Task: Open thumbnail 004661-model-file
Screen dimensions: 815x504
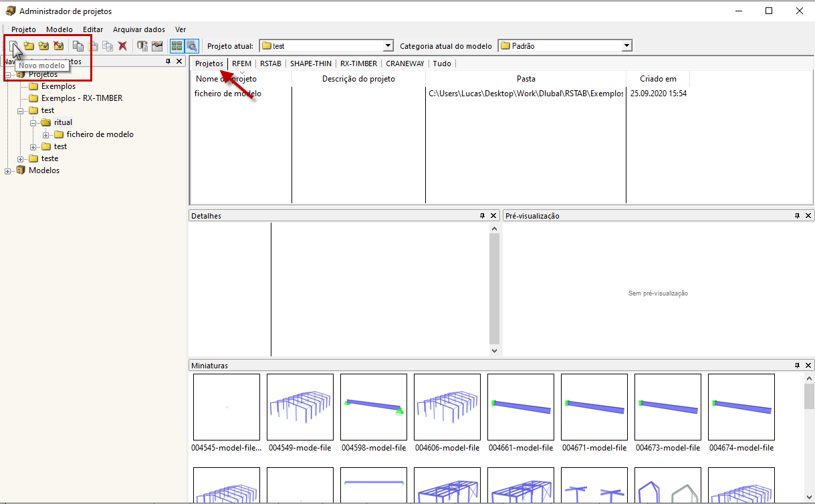Action: tap(521, 407)
